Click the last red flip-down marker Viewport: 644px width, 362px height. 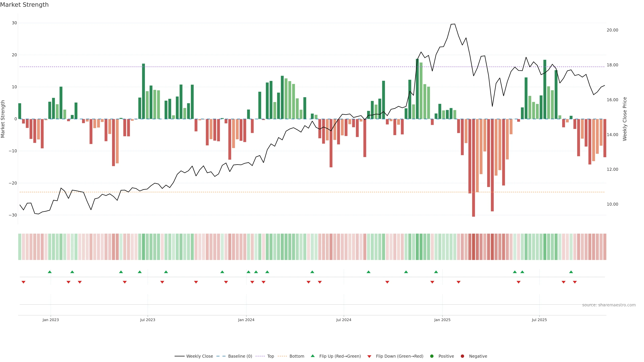(x=575, y=282)
